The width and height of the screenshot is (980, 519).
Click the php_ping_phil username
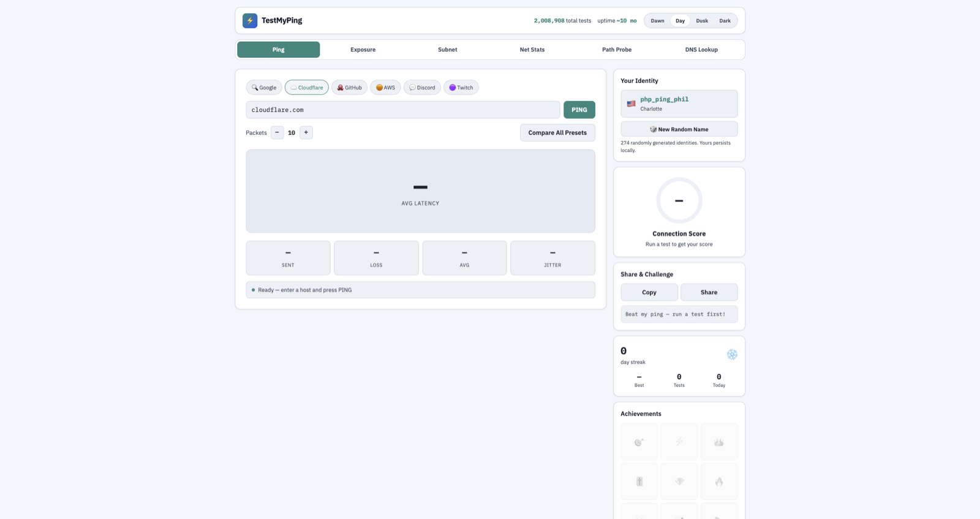[x=665, y=99]
